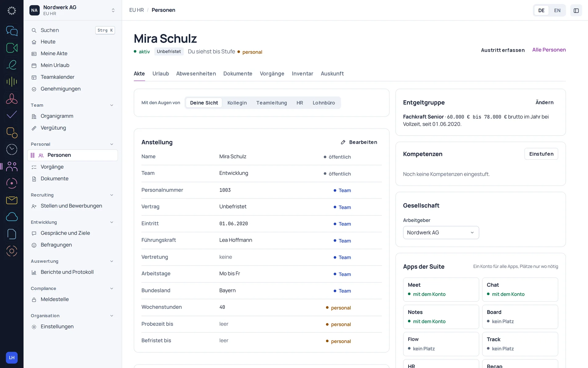Switch language to DE

(x=541, y=10)
